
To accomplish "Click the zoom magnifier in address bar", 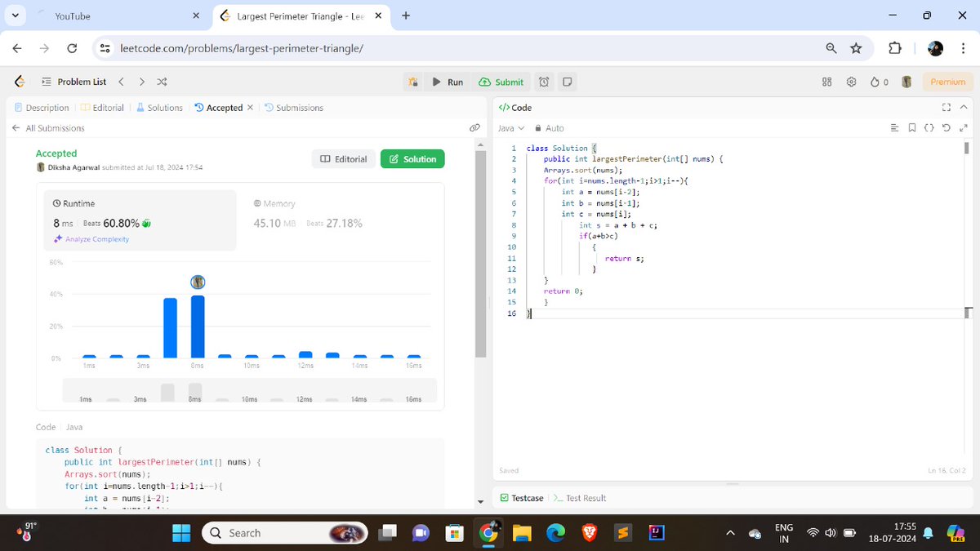I will 831,48.
